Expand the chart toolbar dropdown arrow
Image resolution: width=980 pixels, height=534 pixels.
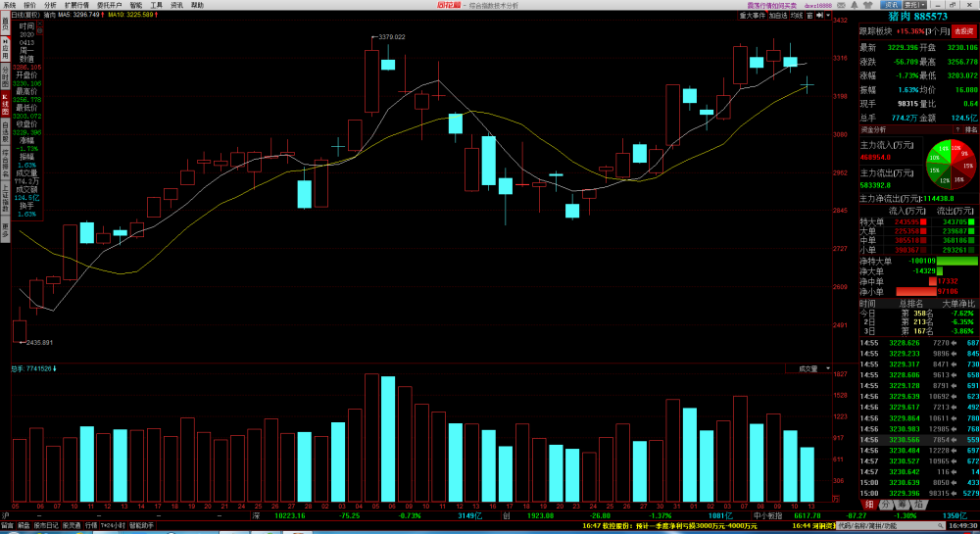pyautogui.click(x=828, y=15)
